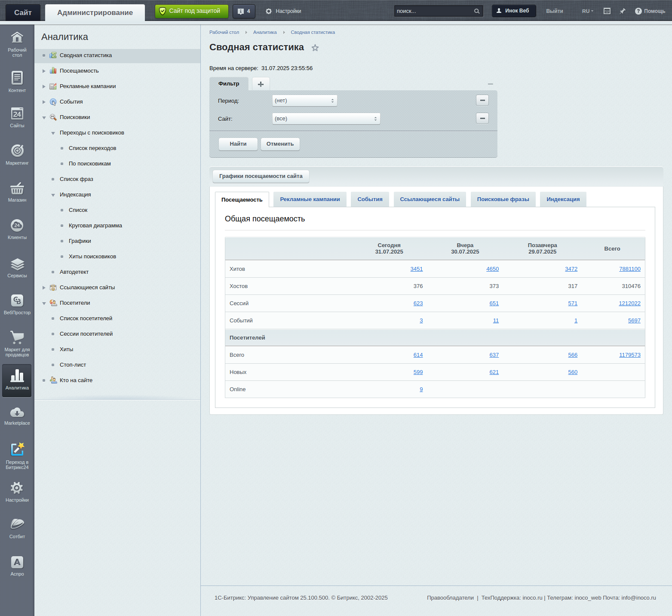Click the search input field
Viewport: 672px width, 616px height.
coord(433,11)
